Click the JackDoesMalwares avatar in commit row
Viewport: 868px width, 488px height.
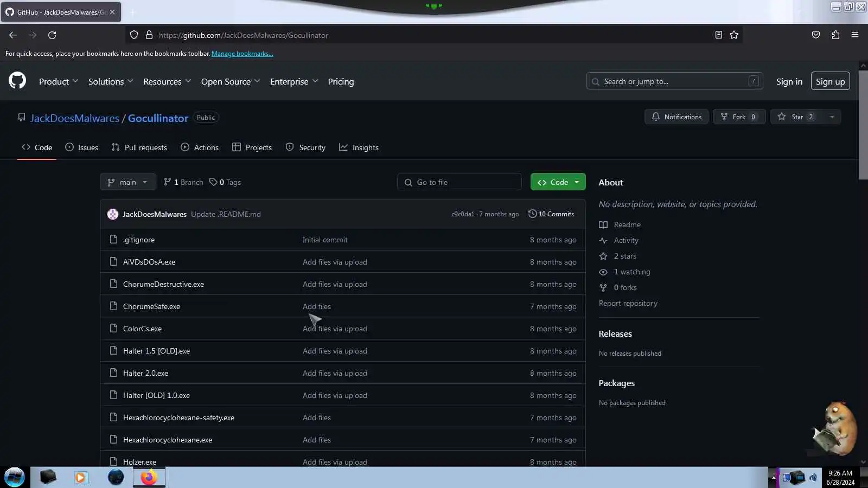point(113,214)
